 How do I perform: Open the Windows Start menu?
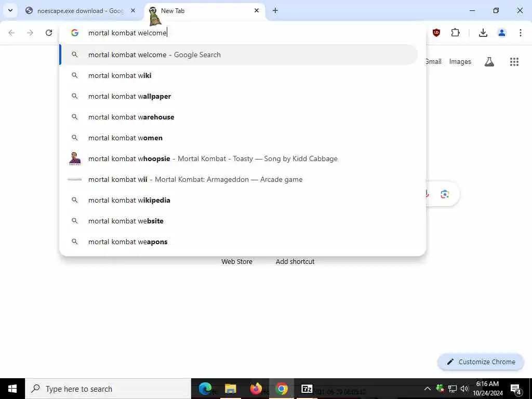point(12,389)
